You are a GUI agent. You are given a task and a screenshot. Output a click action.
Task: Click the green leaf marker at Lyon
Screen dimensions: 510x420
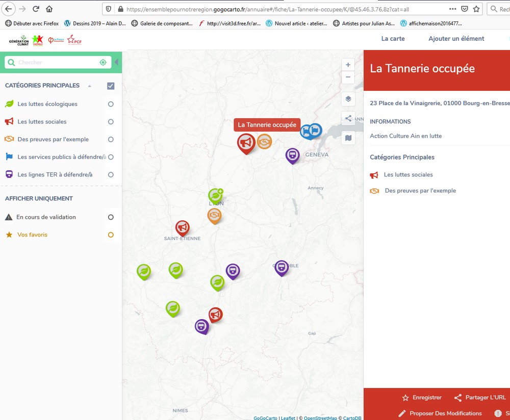[215, 195]
